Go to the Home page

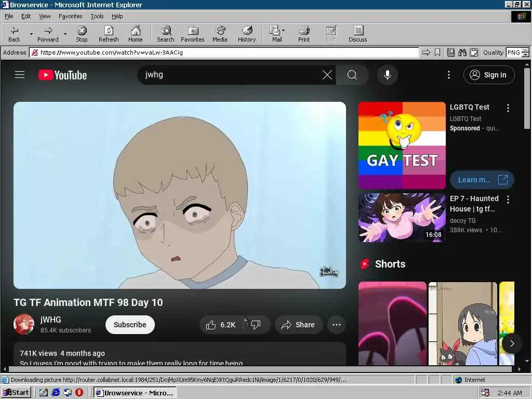136,34
